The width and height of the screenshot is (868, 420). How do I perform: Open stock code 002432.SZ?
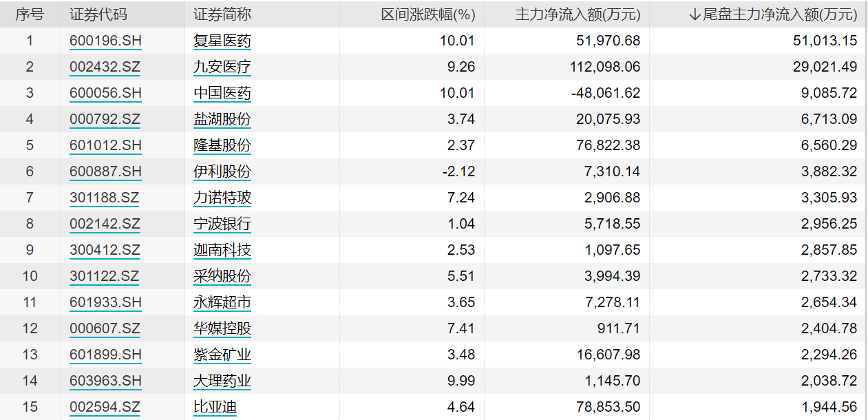105,67
